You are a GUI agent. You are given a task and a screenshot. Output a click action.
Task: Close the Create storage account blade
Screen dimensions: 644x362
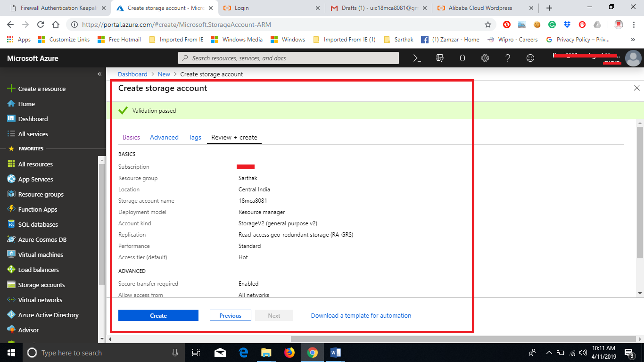tap(637, 88)
